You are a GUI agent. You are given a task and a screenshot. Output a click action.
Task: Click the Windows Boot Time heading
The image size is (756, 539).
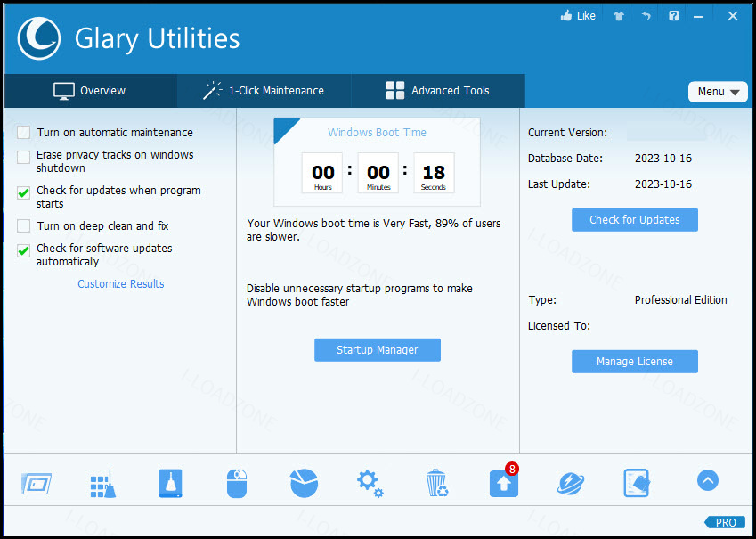377,133
